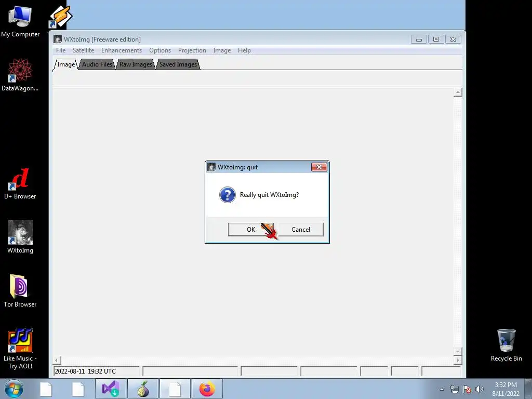
Task: Click the volume speaker tray icon
Action: pos(479,389)
